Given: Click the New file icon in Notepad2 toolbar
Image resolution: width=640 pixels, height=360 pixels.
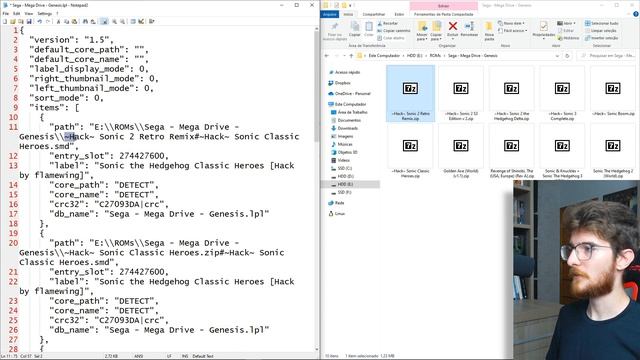Looking at the screenshot, I should click(5, 21).
